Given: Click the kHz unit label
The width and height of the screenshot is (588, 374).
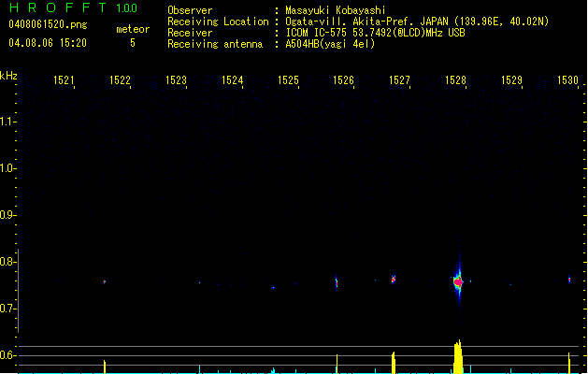Looking at the screenshot, I should click(x=8, y=75).
